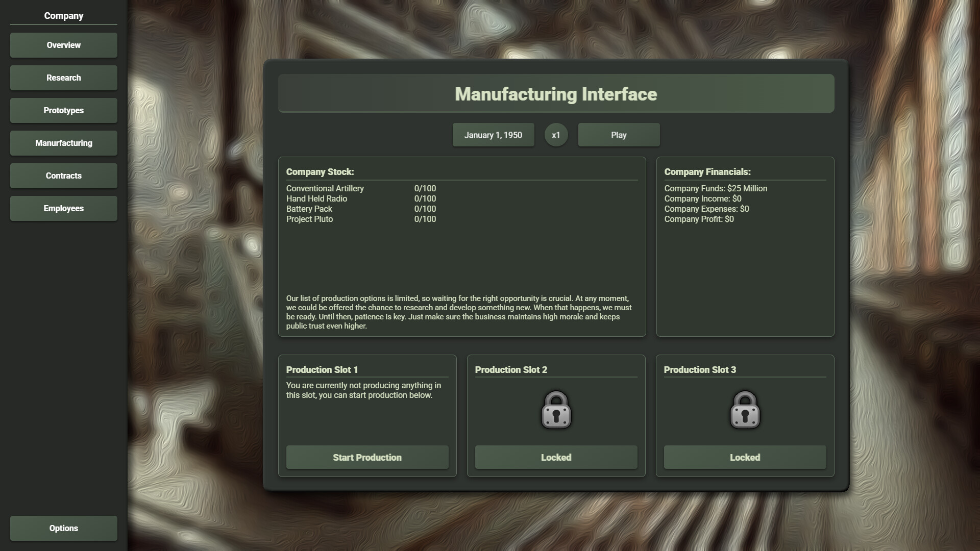Open the Employees page
The width and height of the screenshot is (980, 551).
point(63,208)
